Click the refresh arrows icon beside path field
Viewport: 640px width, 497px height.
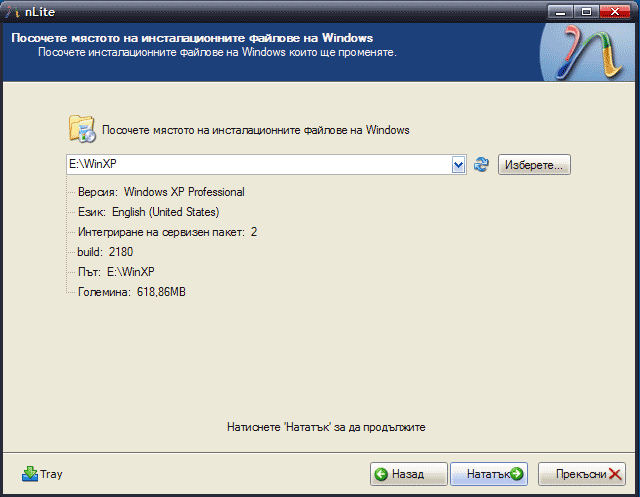pyautogui.click(x=481, y=164)
